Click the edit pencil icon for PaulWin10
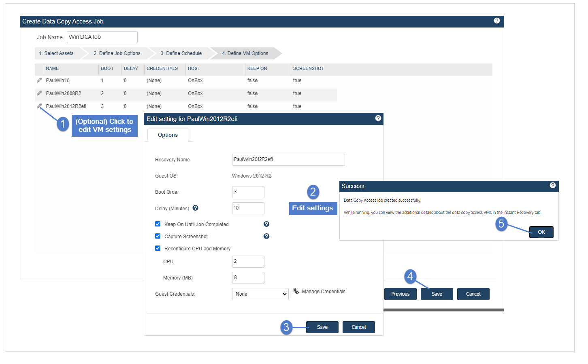The width and height of the screenshot is (588, 364). point(39,80)
